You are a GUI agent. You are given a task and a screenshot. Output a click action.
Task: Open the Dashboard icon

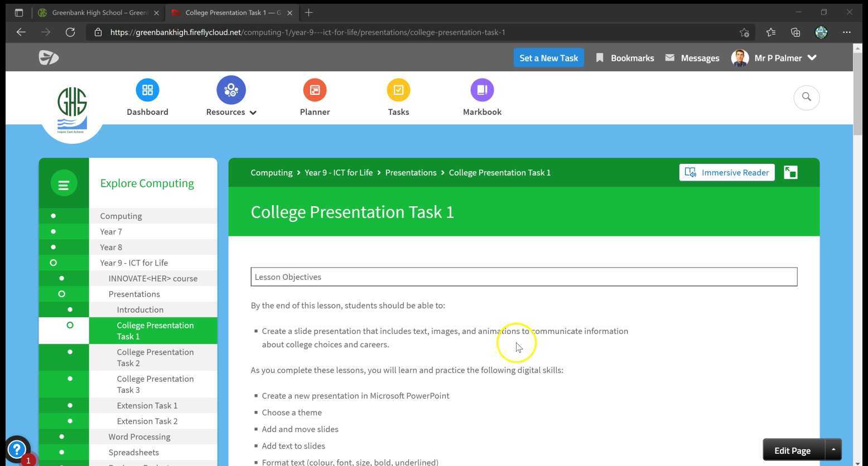point(147,90)
